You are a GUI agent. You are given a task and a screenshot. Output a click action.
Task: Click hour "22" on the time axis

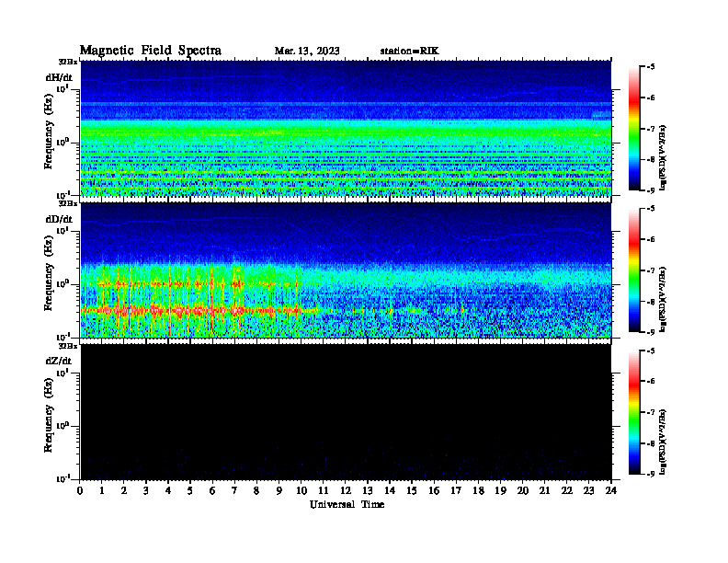566,490
